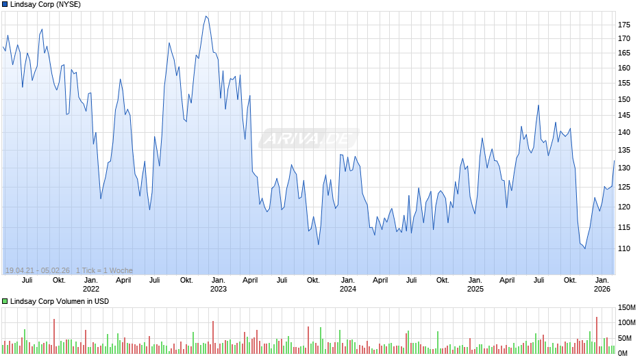Click the 125 price axis label
644x360 pixels.
point(624,187)
